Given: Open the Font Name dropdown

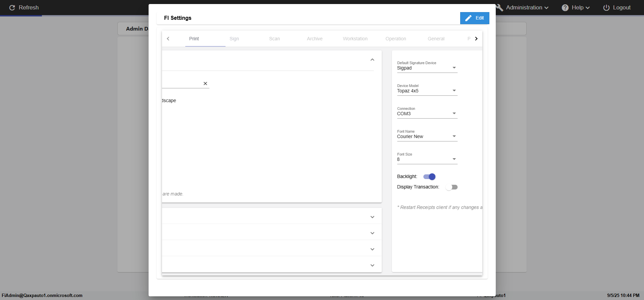Looking at the screenshot, I should click(x=427, y=136).
